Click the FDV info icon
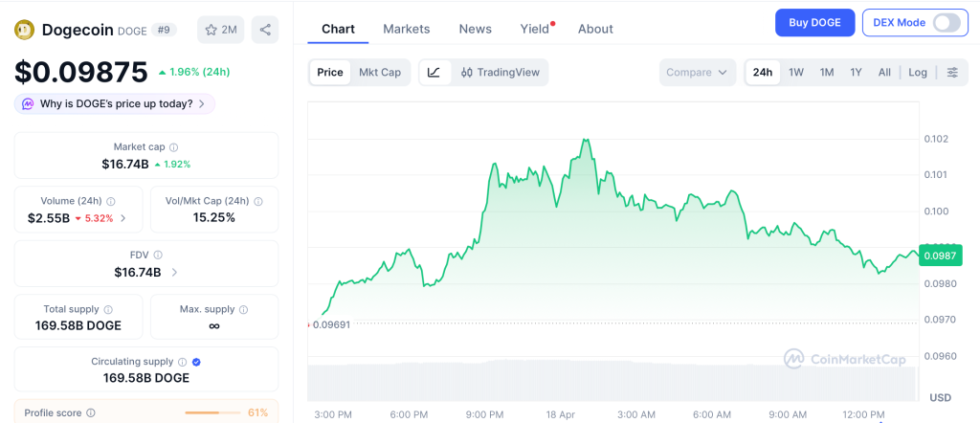Screen dimensions: 980x423 coord(158,256)
